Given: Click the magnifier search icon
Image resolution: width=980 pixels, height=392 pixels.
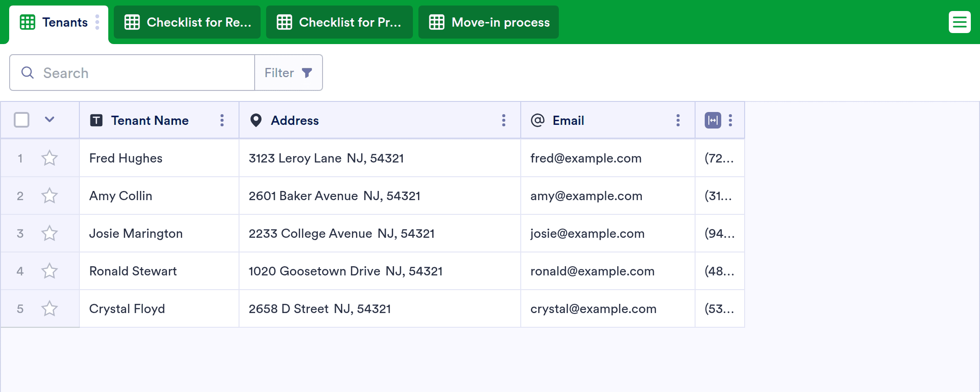Looking at the screenshot, I should 28,73.
